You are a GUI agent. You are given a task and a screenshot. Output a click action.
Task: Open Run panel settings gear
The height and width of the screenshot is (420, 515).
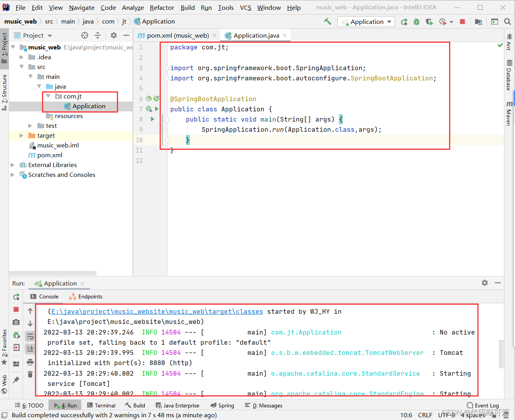point(485,283)
